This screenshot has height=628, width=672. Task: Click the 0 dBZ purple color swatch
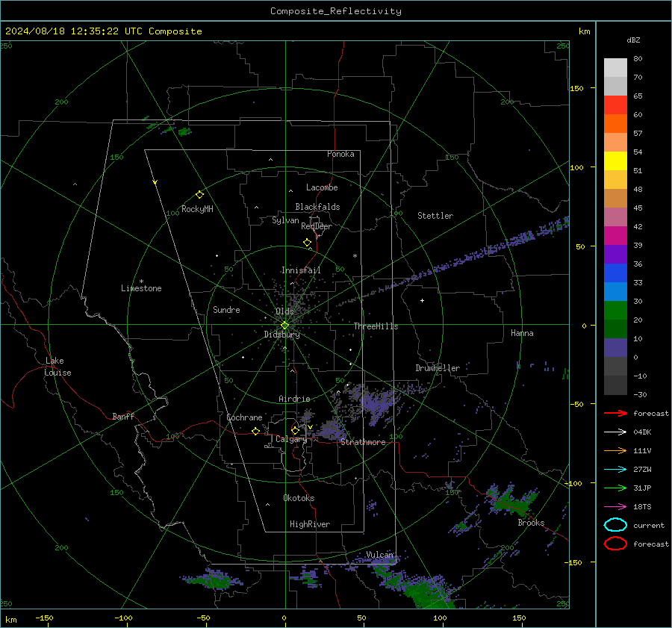click(615, 347)
